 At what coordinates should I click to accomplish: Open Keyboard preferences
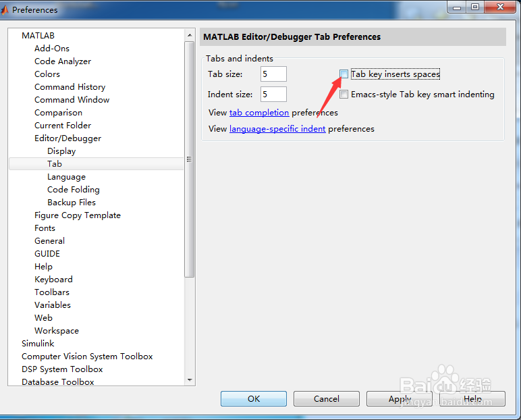tap(53, 280)
